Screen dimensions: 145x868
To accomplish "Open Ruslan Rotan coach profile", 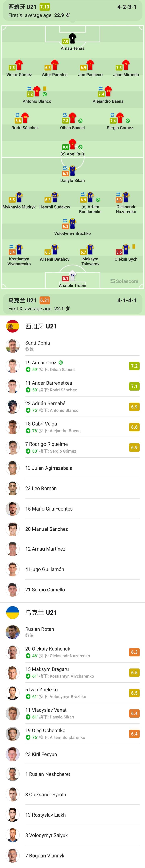I will [39, 632].
